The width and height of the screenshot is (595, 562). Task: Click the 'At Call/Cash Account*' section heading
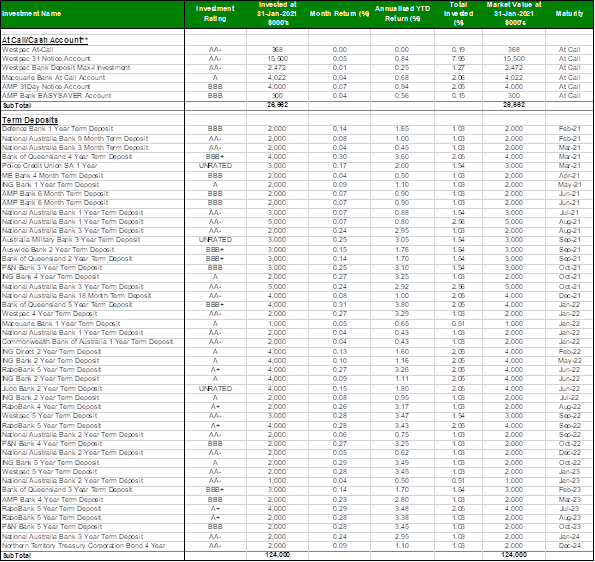[45, 40]
